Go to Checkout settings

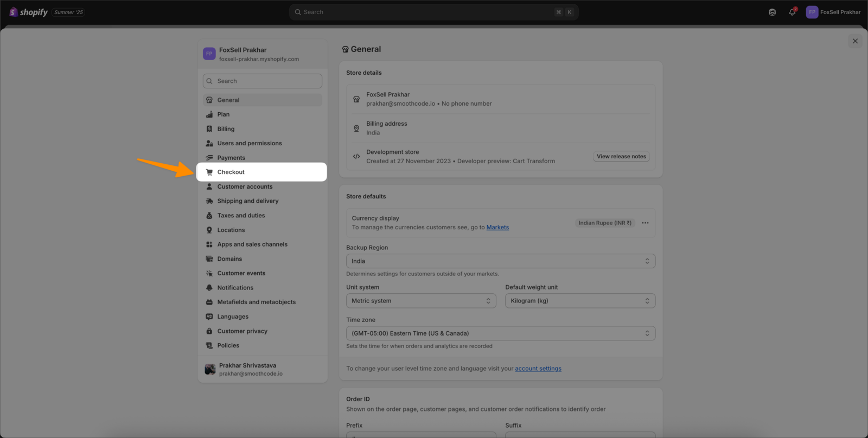coord(261,172)
